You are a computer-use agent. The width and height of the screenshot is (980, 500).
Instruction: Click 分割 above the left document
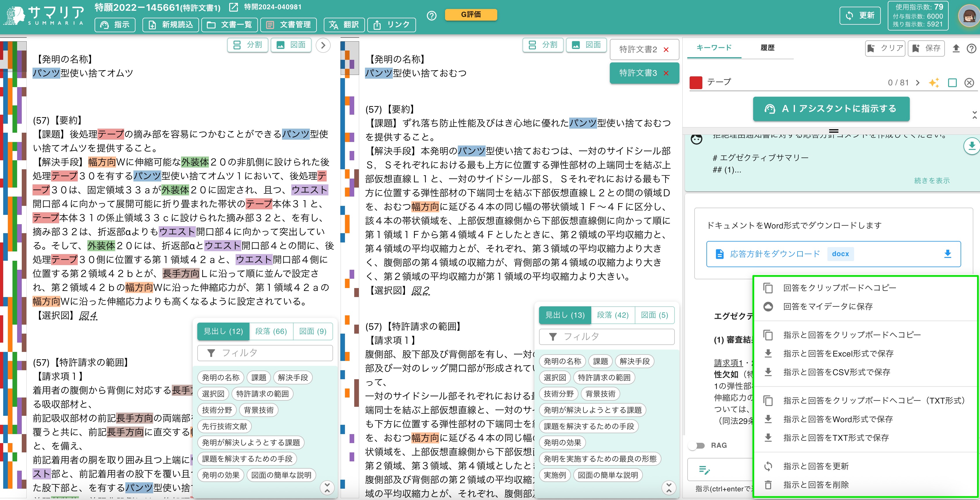click(247, 45)
